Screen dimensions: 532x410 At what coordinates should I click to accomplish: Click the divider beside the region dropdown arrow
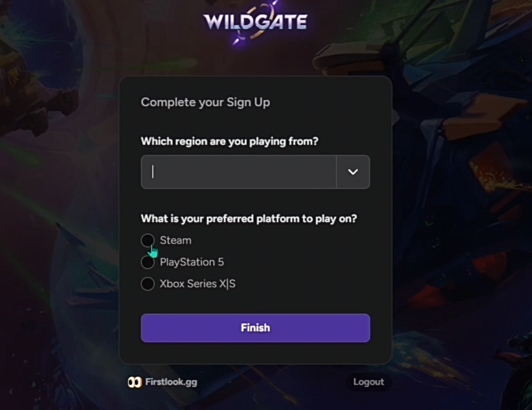click(336, 172)
